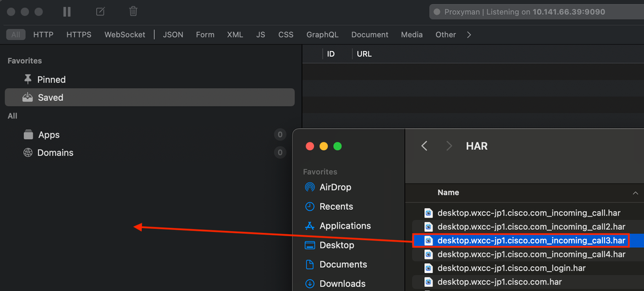Pause capture with the pause icon in Proxyman
The height and width of the screenshot is (291, 644).
(67, 12)
